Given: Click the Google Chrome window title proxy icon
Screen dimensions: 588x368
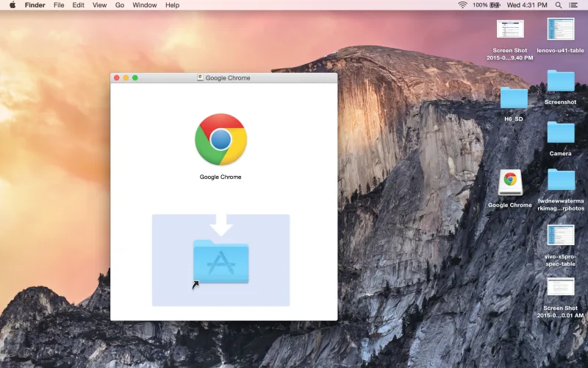Looking at the screenshot, I should [200, 77].
